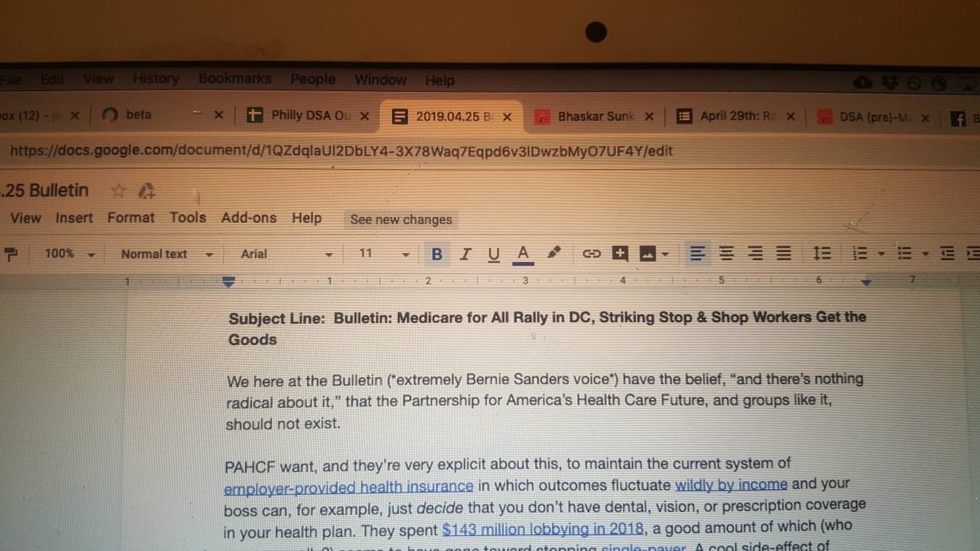Toggle bulleted list
980x551 pixels.
904,254
